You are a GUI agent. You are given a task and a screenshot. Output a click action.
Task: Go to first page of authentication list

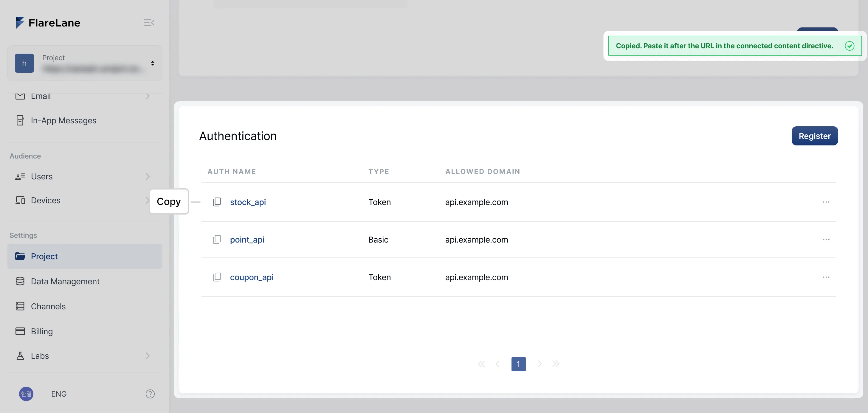click(x=481, y=364)
